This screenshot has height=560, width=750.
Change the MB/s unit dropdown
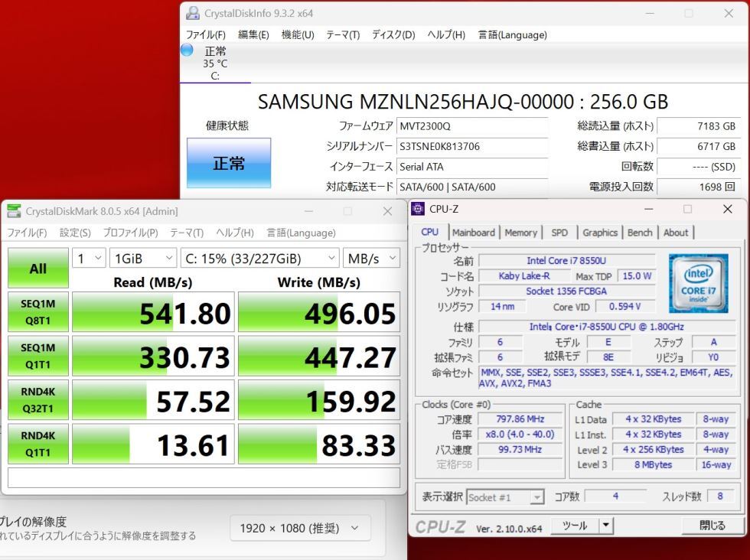370,259
